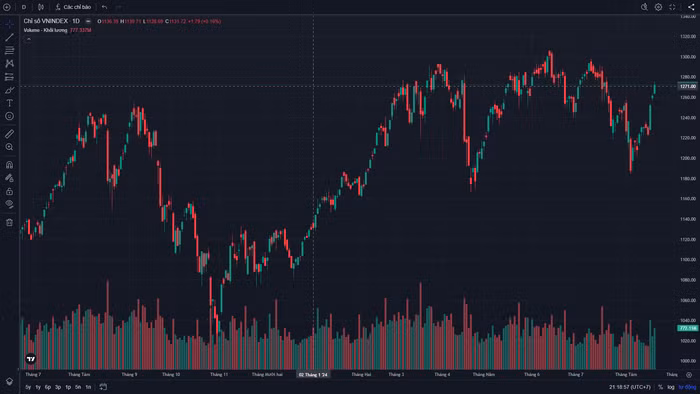700x394 pixels.
Task: Select the ruler measure tool
Action: 9,134
